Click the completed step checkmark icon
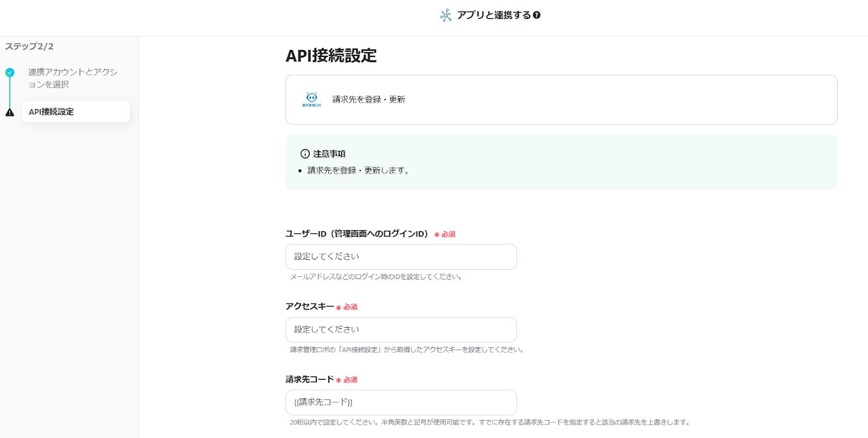This screenshot has height=438, width=868. [x=10, y=72]
